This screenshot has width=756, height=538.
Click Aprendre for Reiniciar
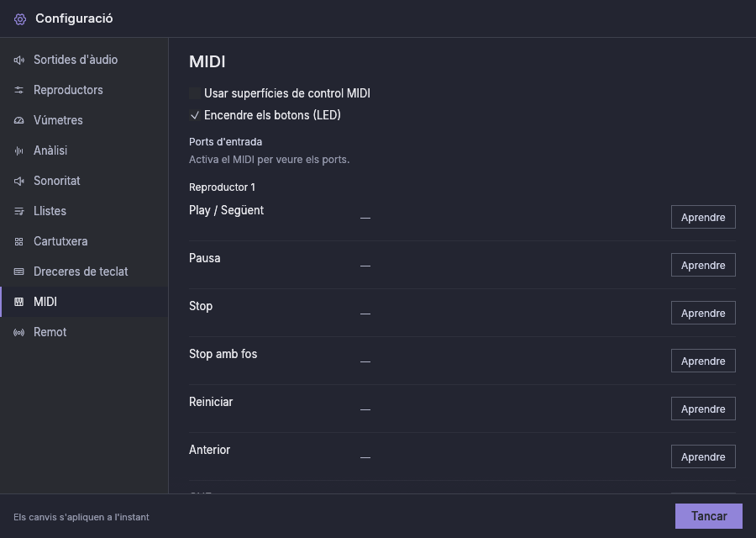[703, 409]
